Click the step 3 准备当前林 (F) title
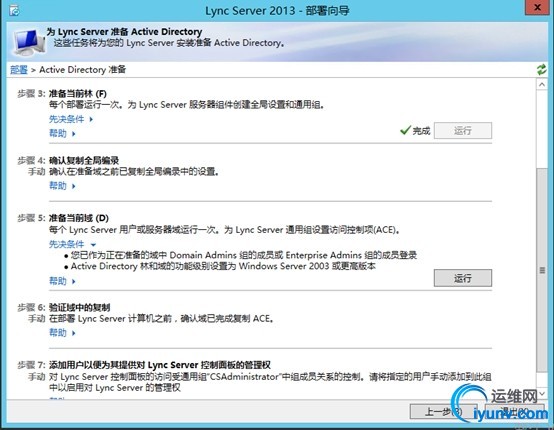554x430 pixels. (x=77, y=94)
